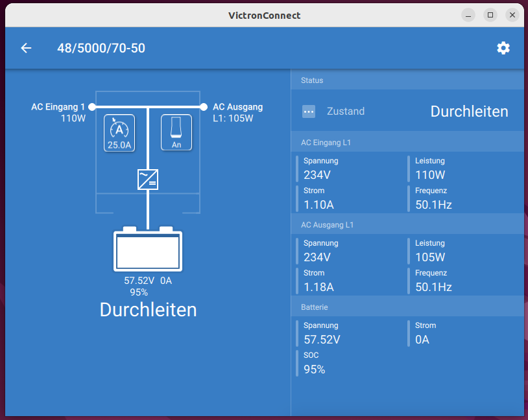This screenshot has height=420, width=528.
Task: Click the AC Ausgang label in the diagram
Action: click(x=238, y=107)
